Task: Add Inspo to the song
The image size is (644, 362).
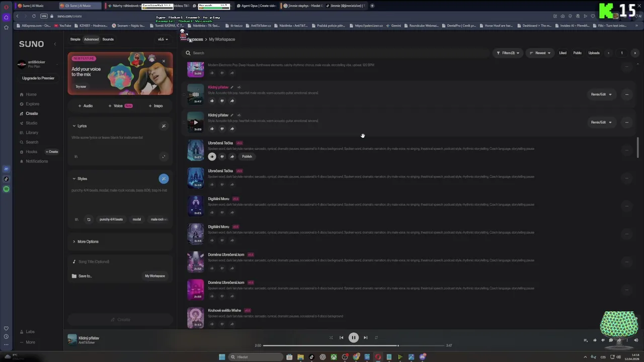Action: click(x=155, y=106)
